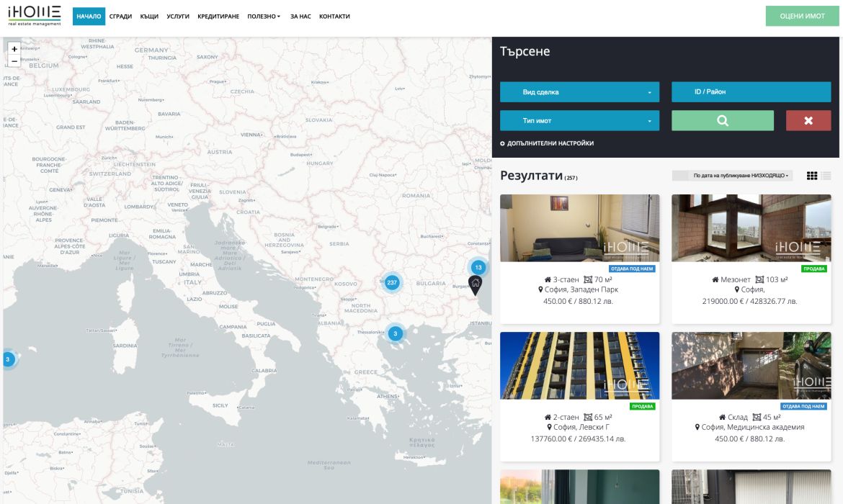Image resolution: width=843 pixels, height=504 pixels.
Task: Open the 13 properties map cluster
Action: (478, 267)
